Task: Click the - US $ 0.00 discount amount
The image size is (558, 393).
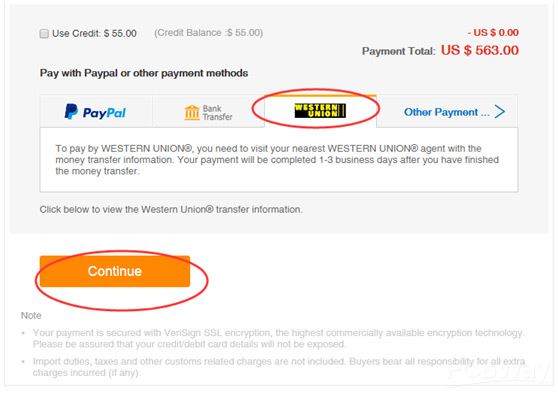Action: coord(493,32)
